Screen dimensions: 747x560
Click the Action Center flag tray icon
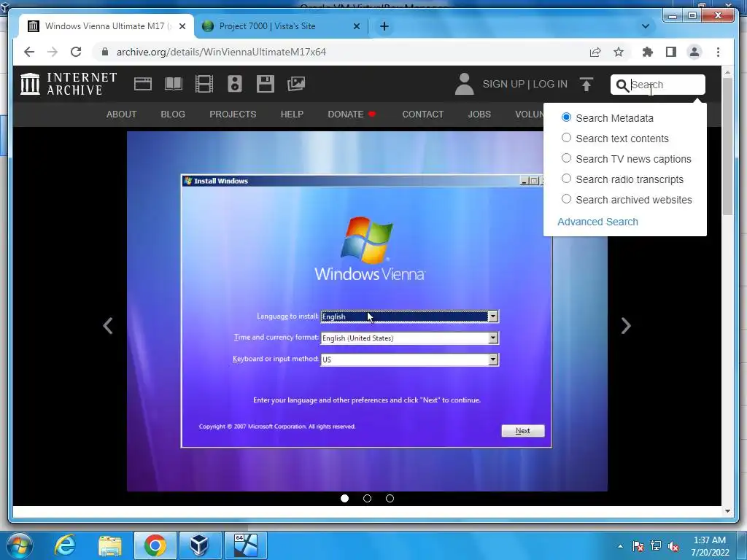[638, 546]
